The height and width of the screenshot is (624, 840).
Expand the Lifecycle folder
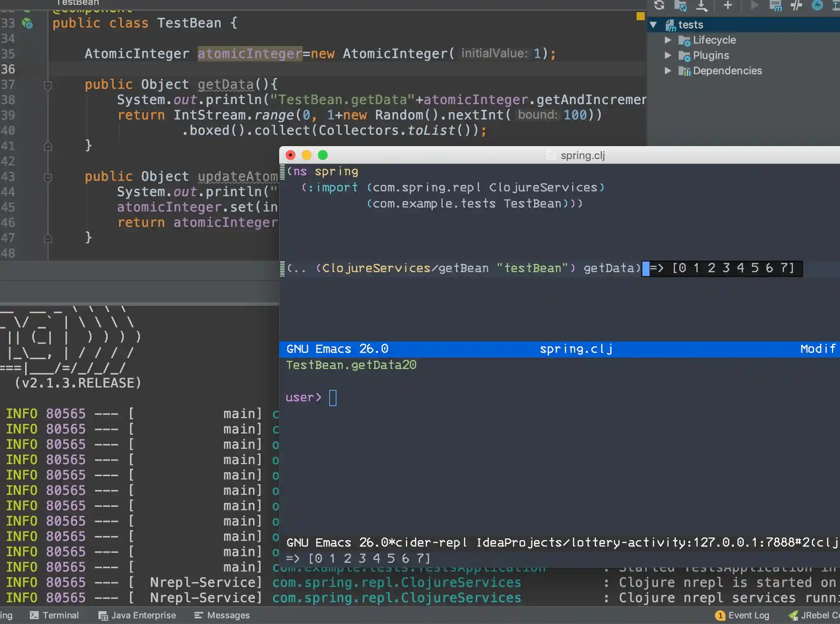click(668, 40)
